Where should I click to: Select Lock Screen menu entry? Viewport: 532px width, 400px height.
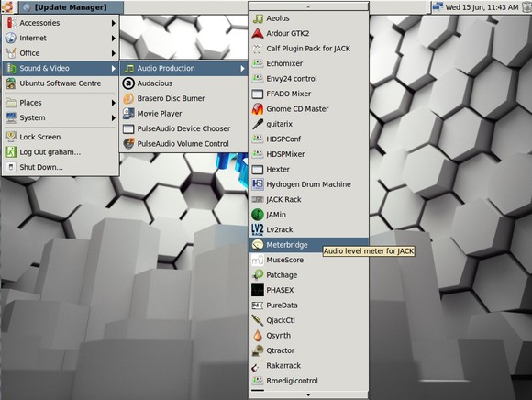pyautogui.click(x=61, y=137)
